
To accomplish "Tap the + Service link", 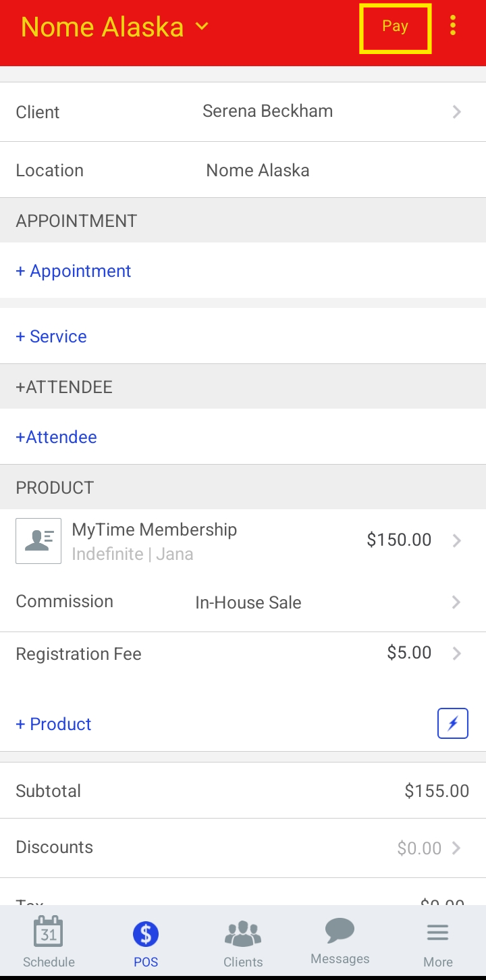I will point(51,336).
